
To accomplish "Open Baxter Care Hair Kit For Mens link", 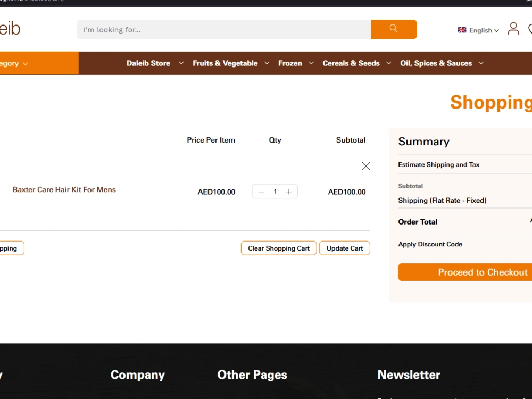I will tap(64, 190).
